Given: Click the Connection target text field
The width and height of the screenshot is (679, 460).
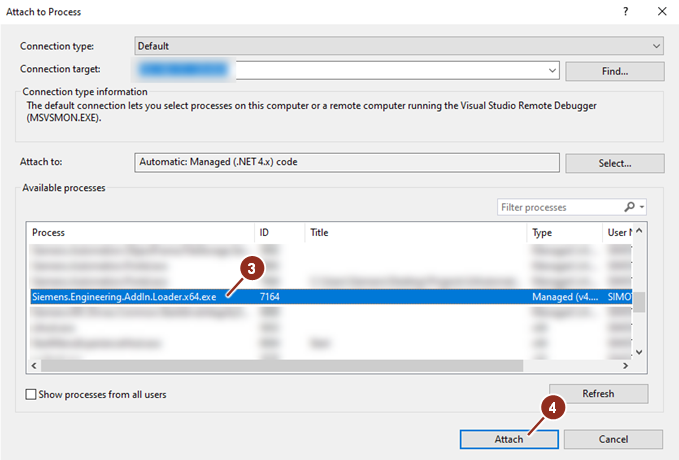Looking at the screenshot, I should (x=347, y=70).
